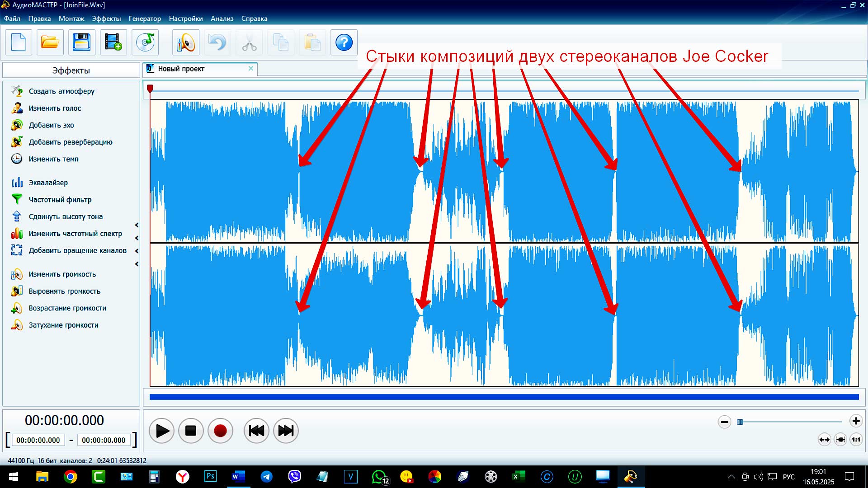Select Выровнять громкость effect

[x=64, y=291]
